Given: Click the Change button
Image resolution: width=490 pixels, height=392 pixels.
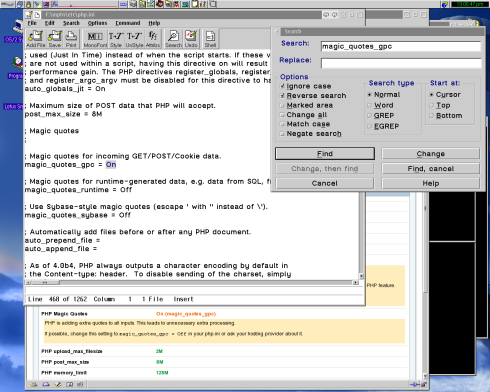Looking at the screenshot, I should 431,154.
